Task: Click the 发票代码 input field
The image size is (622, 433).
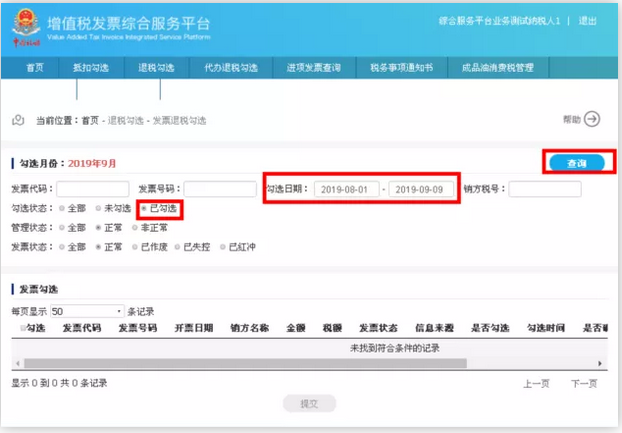Action: 92,189
